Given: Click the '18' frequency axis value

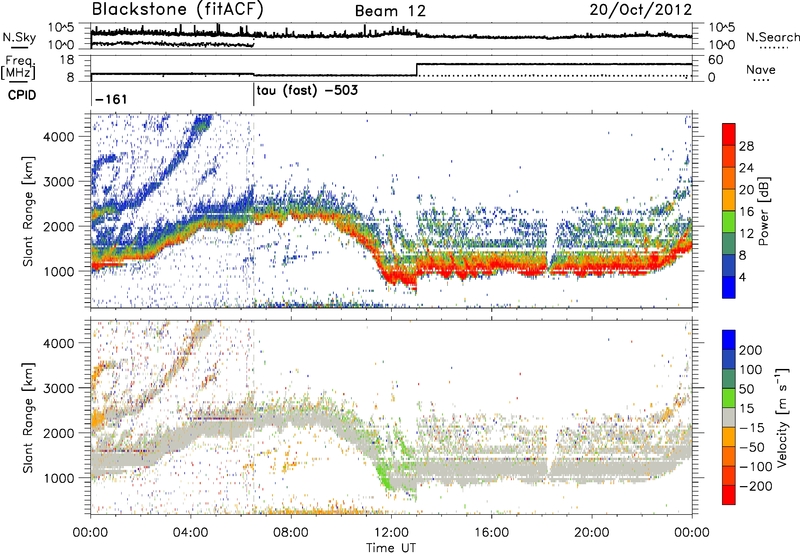Looking at the screenshot, I should click(67, 60).
